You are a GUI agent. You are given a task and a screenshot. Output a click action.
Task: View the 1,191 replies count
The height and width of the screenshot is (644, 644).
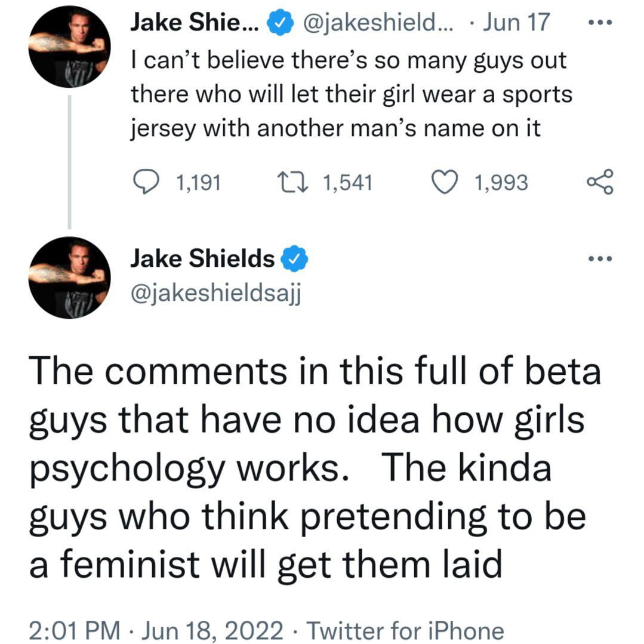(199, 183)
